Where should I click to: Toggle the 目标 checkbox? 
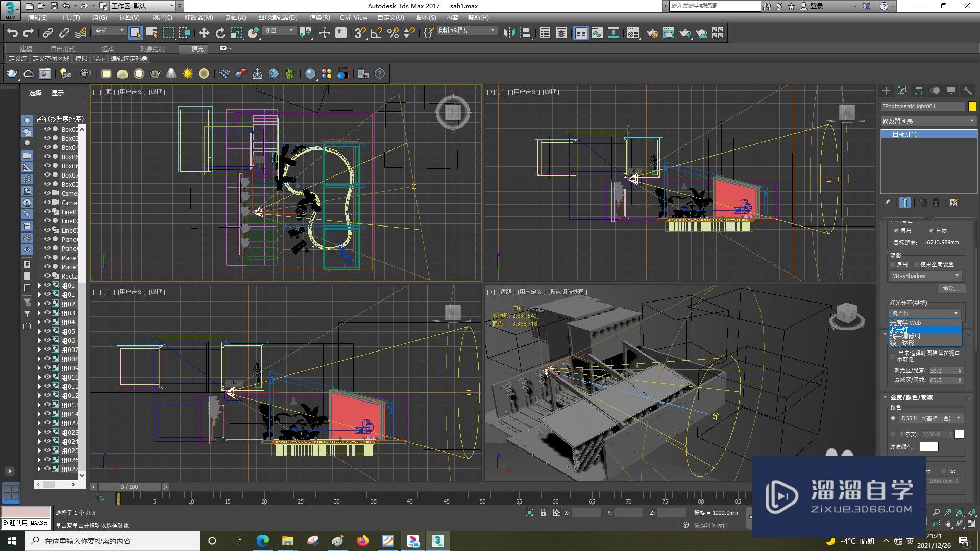pos(932,230)
